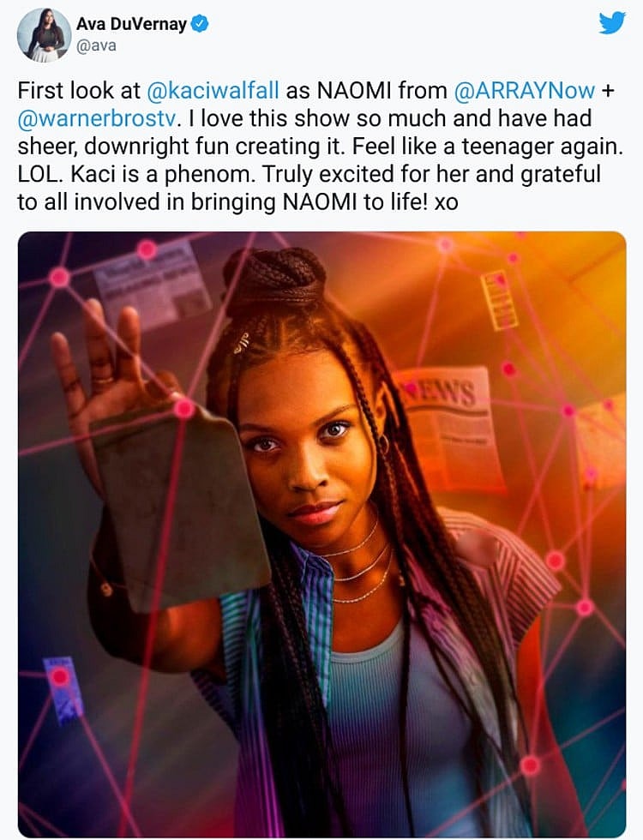This screenshot has height=840, width=643.
Task: Click the tweet body text
Action: 321,147
